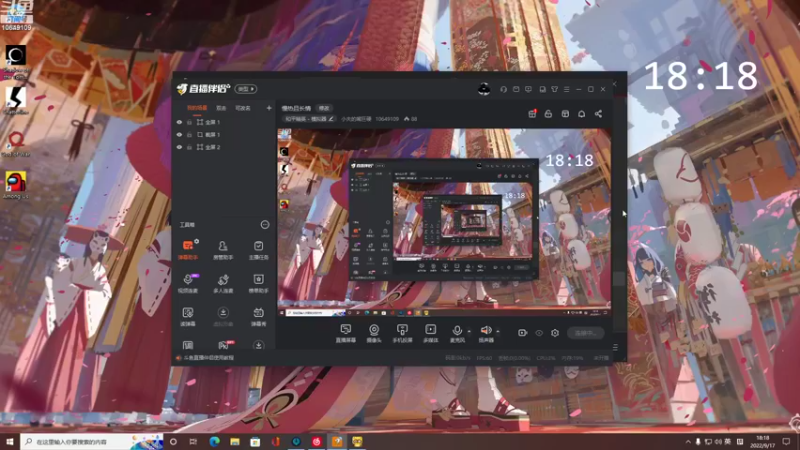Image resolution: width=800 pixels, height=450 pixels.
Task: Open the customer service headset icon
Action: pyautogui.click(x=504, y=89)
